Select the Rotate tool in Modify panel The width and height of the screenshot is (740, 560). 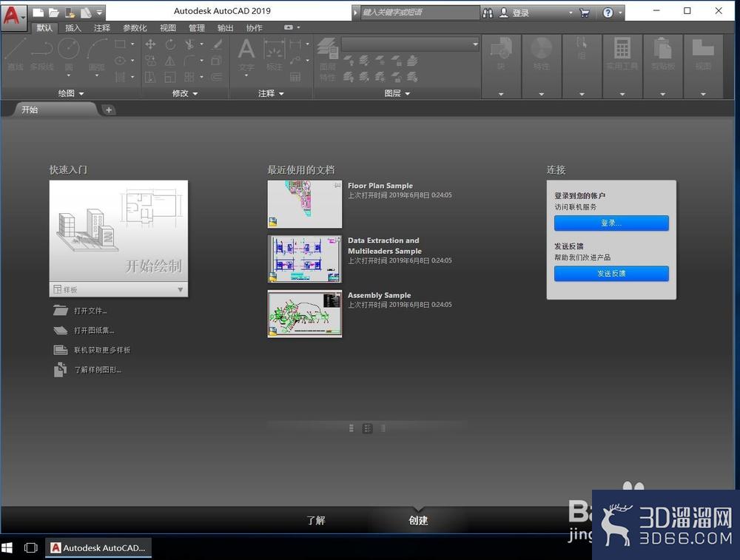[x=170, y=44]
